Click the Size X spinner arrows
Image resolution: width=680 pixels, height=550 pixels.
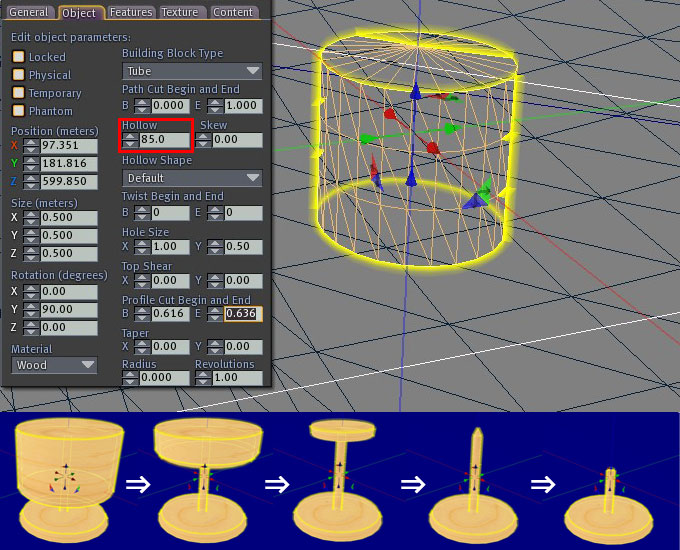click(x=30, y=217)
